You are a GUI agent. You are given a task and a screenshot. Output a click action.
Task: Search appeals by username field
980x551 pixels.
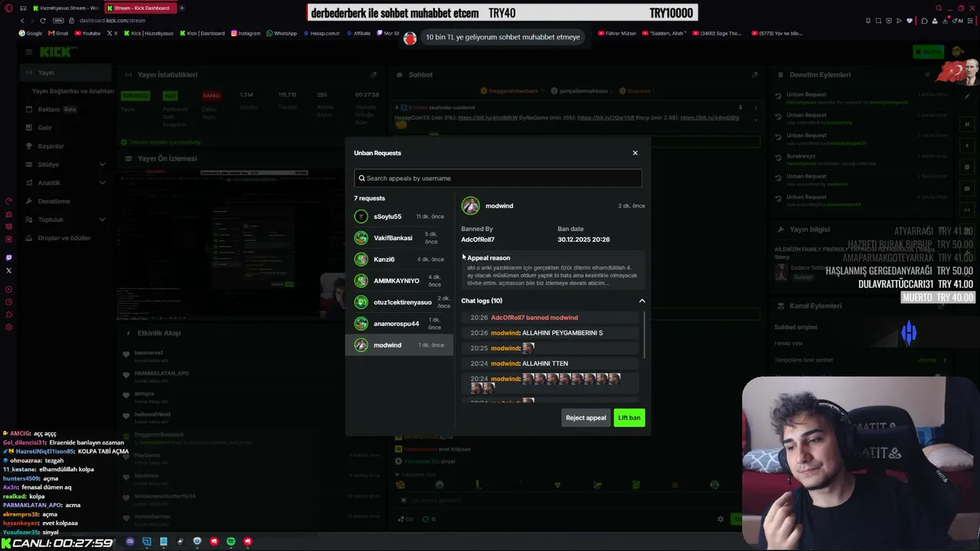(x=498, y=178)
